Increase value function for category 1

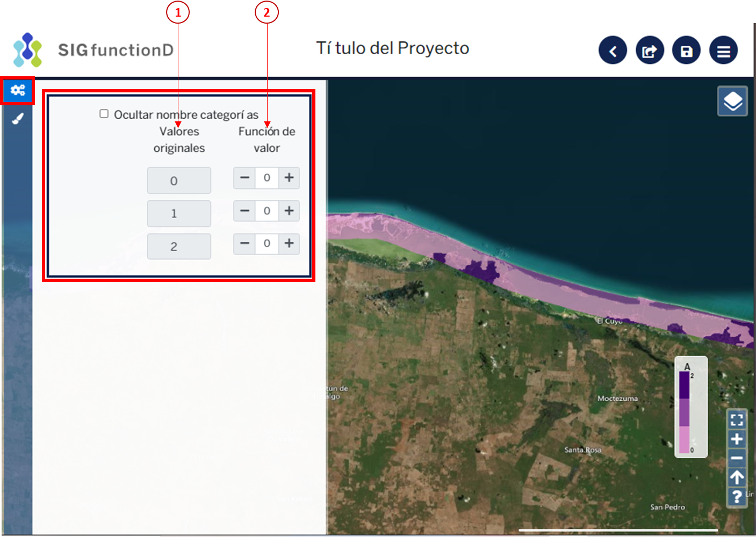(x=289, y=211)
